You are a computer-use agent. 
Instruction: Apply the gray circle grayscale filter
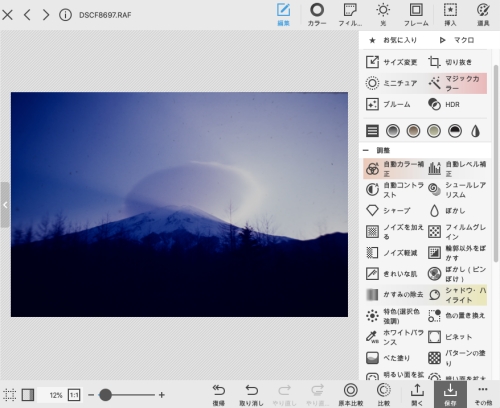coord(393,131)
